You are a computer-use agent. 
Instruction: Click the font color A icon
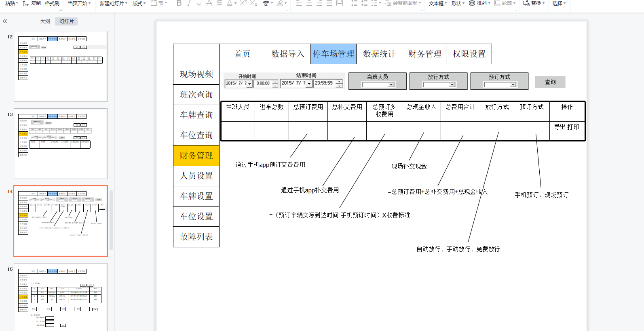(229, 3)
